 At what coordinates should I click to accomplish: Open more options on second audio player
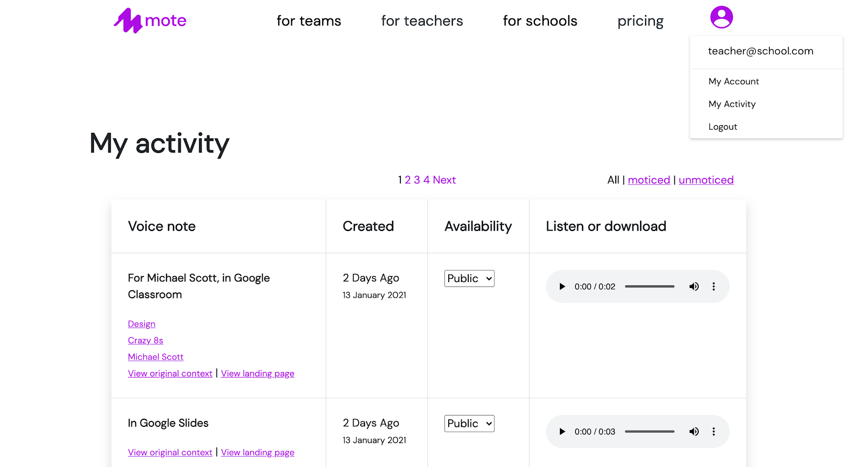tap(713, 432)
